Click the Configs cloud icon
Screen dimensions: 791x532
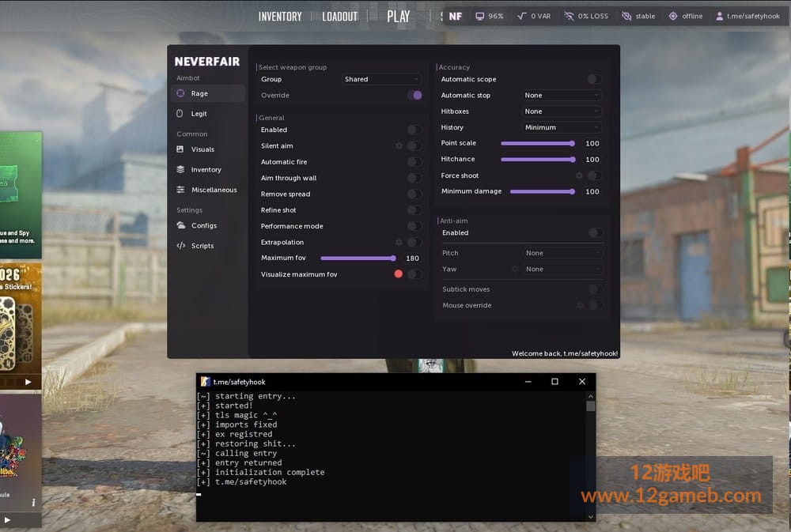pyautogui.click(x=180, y=225)
